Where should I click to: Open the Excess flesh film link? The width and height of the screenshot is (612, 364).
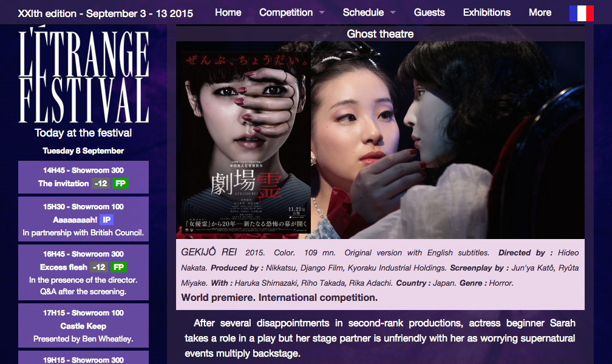tap(63, 267)
